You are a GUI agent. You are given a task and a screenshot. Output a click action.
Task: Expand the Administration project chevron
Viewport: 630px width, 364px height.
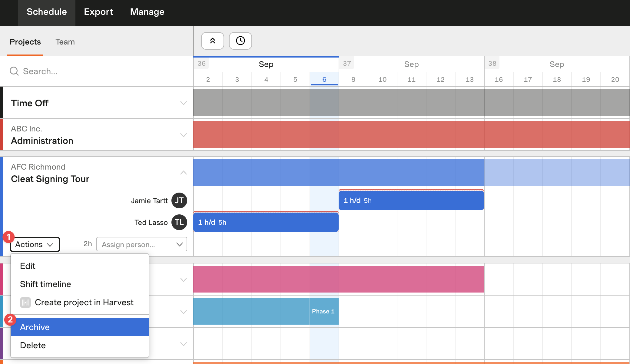point(183,135)
